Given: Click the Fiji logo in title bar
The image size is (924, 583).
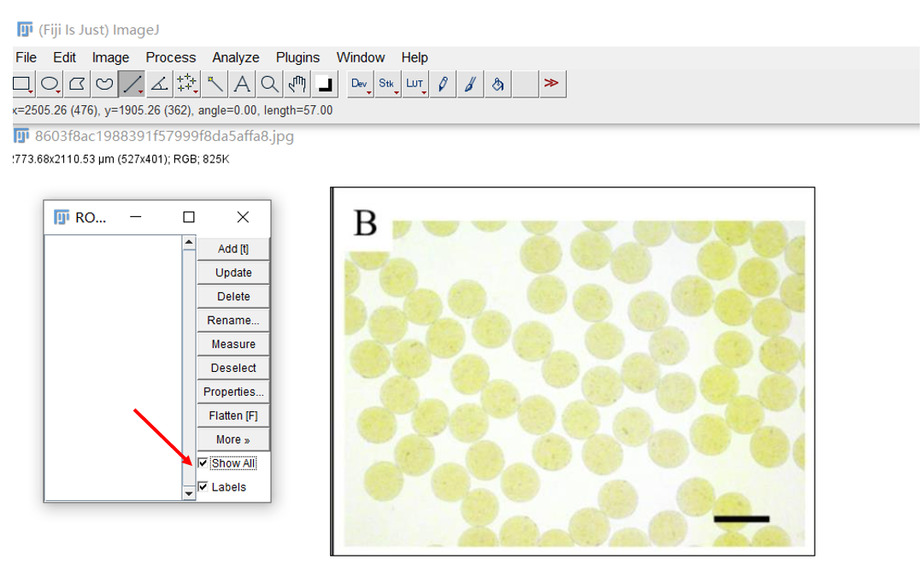Looking at the screenshot, I should click(25, 29).
